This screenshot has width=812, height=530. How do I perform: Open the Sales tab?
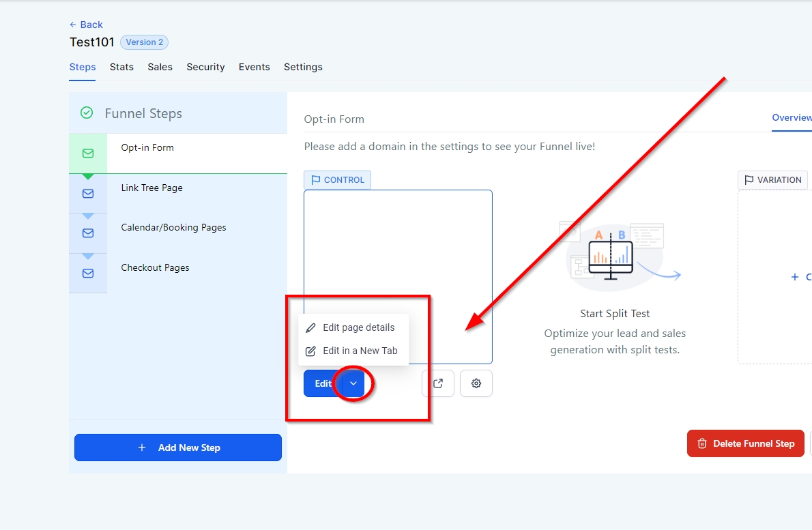coord(160,67)
